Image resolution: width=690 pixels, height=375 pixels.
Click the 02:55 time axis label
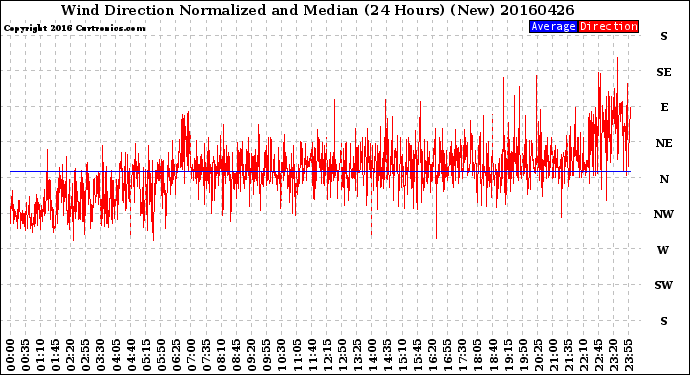[x=86, y=355]
